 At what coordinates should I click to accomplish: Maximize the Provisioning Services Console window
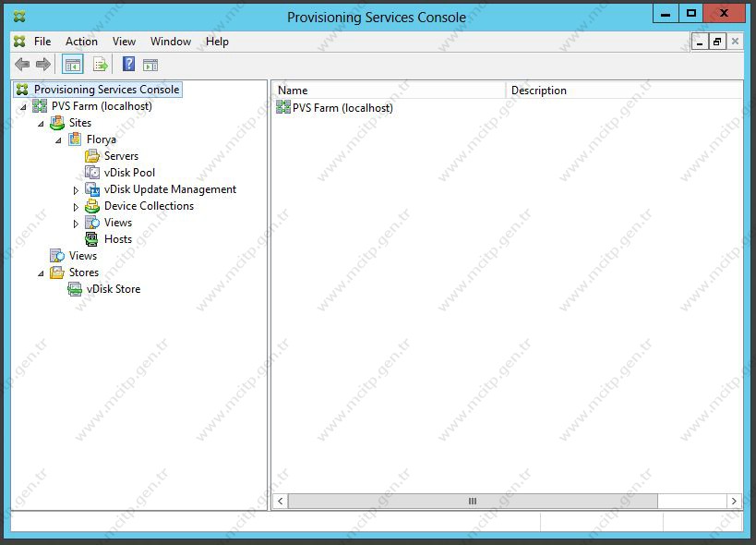[690, 14]
